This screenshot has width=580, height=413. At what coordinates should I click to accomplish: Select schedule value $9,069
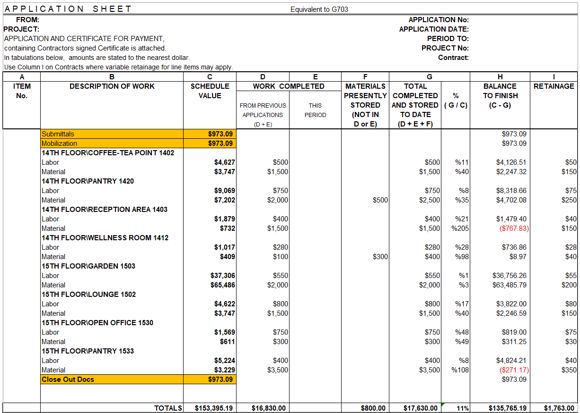pyautogui.click(x=225, y=191)
